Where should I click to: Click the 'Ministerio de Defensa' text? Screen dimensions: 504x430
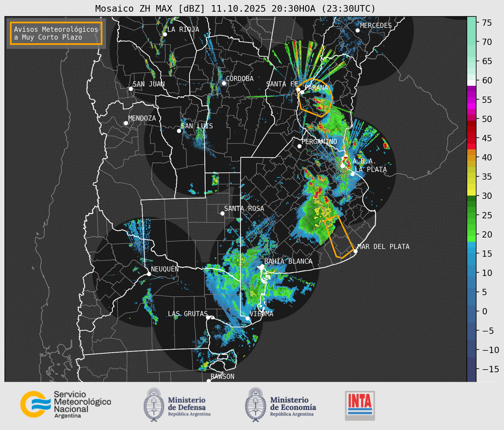[187, 403]
